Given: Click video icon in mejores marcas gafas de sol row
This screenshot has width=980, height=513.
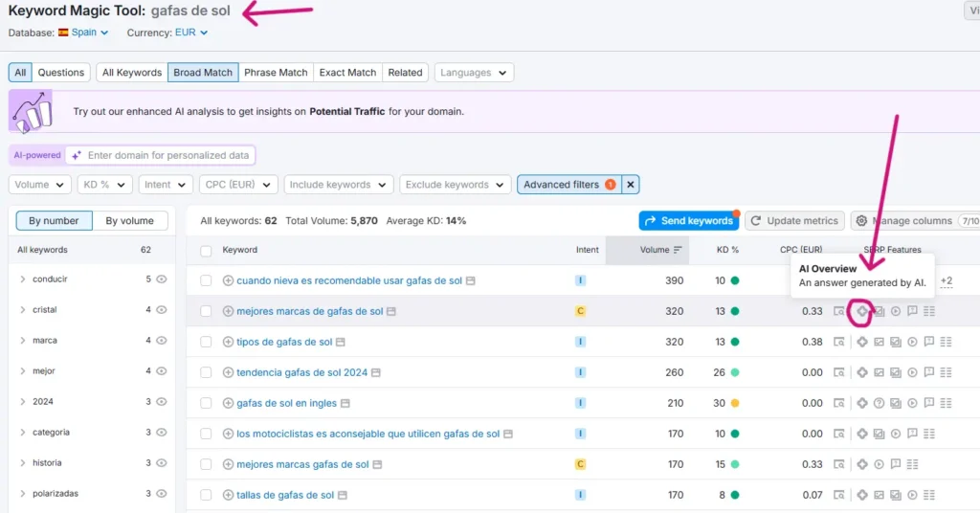Looking at the screenshot, I should 879,464.
